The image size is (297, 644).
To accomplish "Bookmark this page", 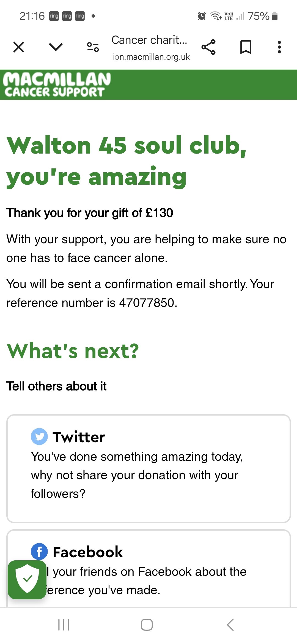I will [246, 47].
